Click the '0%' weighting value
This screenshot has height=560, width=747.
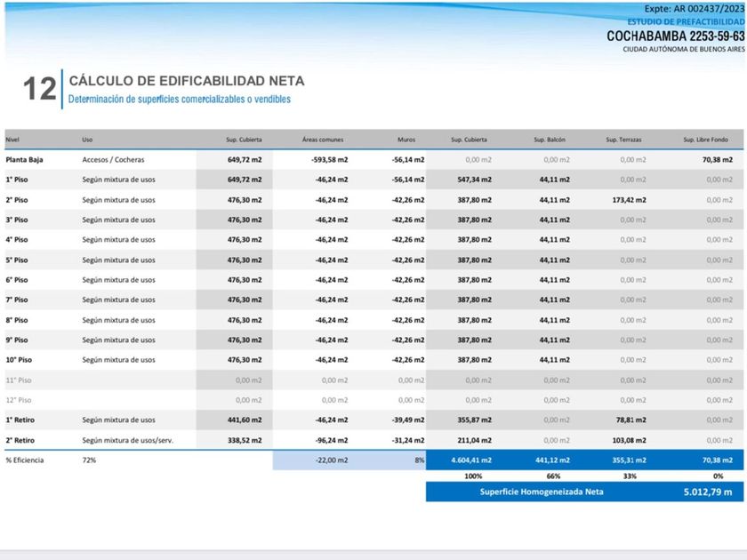719,476
